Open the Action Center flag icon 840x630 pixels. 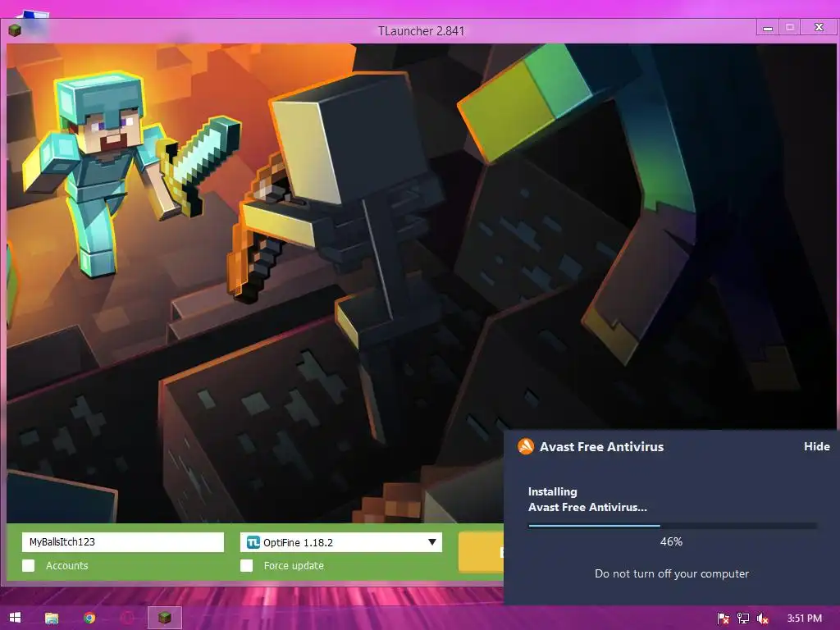[724, 619]
